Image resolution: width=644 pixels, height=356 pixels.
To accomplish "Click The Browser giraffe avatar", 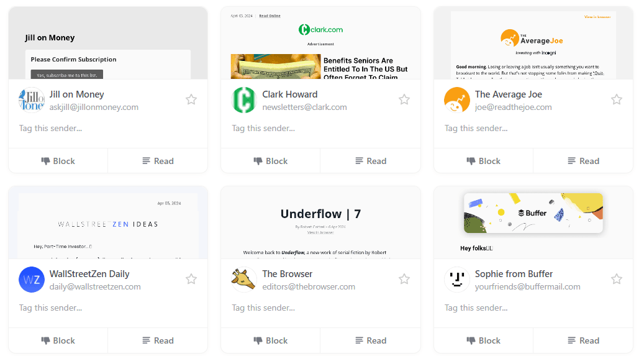I will (244, 280).
